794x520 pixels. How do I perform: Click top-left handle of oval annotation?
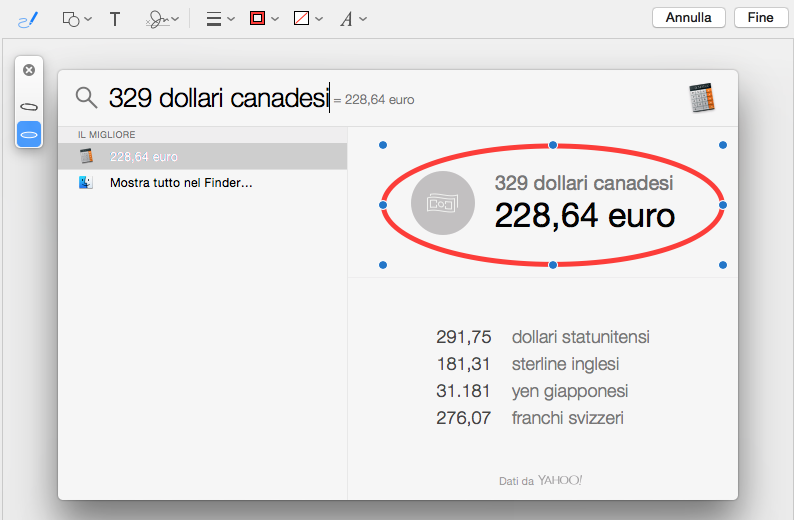pyautogui.click(x=383, y=145)
